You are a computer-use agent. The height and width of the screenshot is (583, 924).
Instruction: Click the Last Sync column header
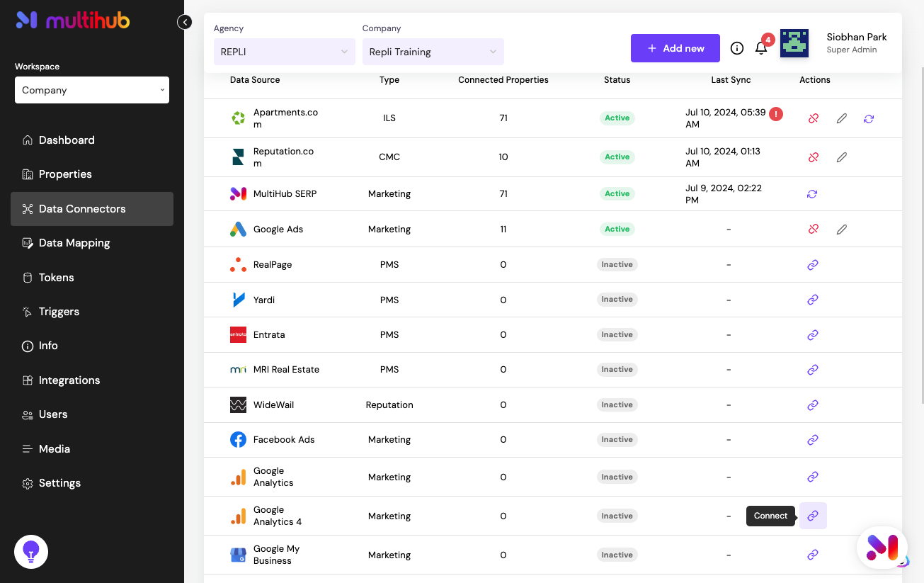[x=731, y=80]
